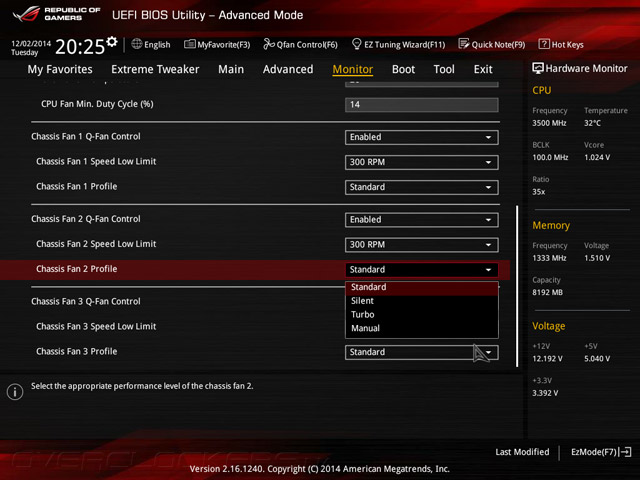Open the Exit tab
This screenshot has width=640, height=480.
pos(483,69)
